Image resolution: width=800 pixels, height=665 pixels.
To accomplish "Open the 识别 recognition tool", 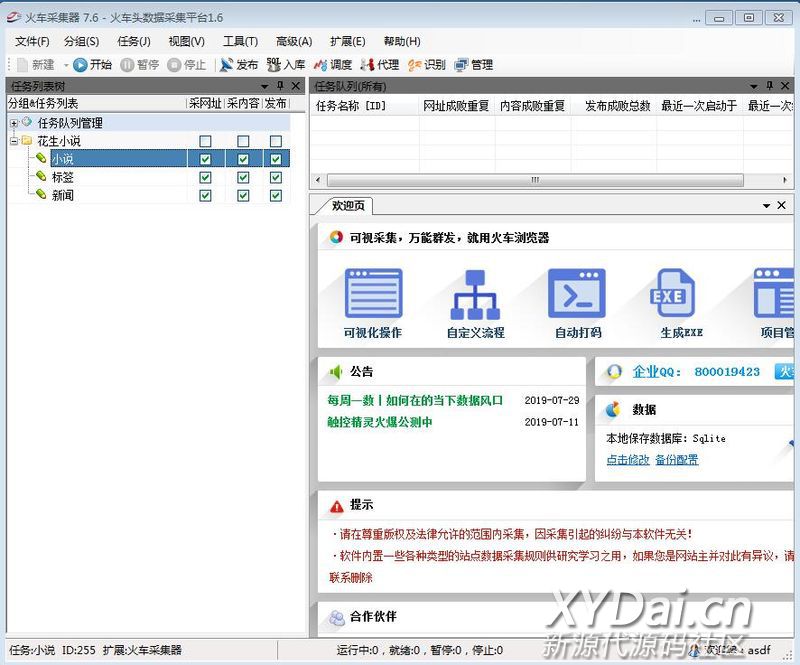I will point(427,65).
